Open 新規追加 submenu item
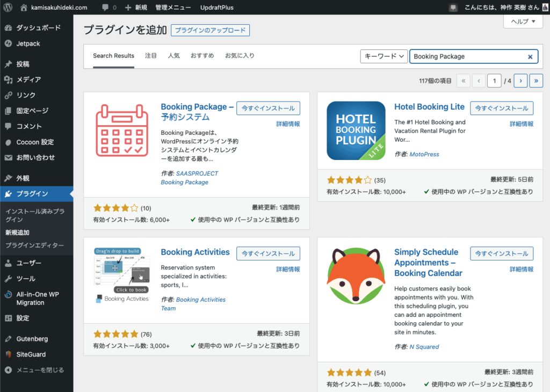 pyautogui.click(x=18, y=233)
